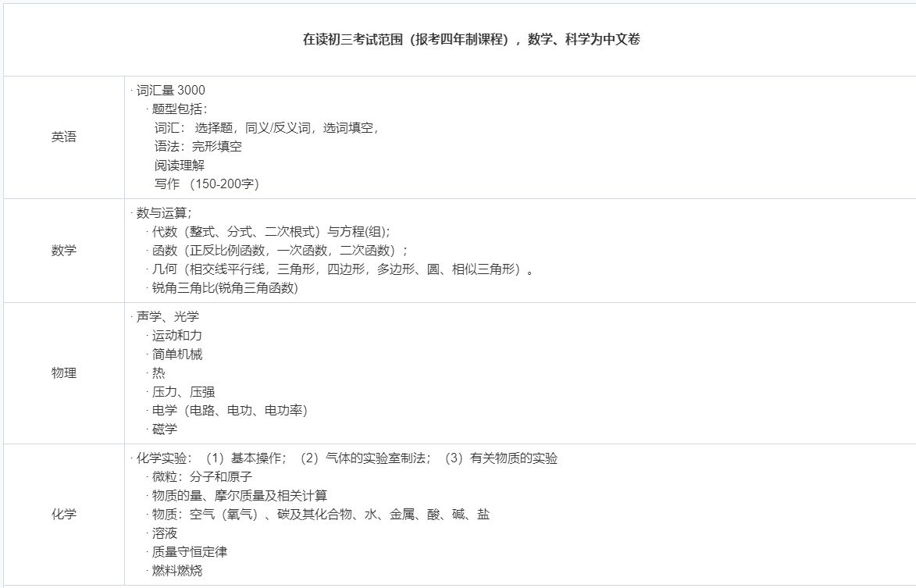Select the 阅读理解 item

pyautogui.click(x=179, y=166)
